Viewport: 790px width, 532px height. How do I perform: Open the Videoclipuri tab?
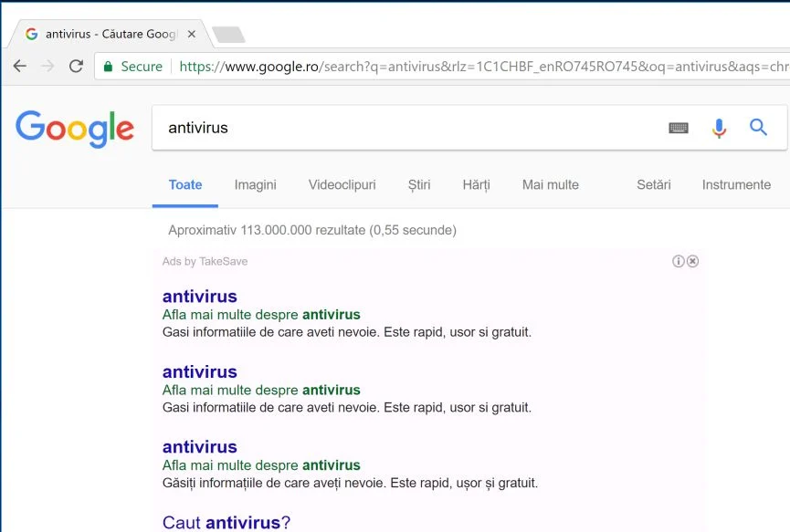pyautogui.click(x=342, y=184)
